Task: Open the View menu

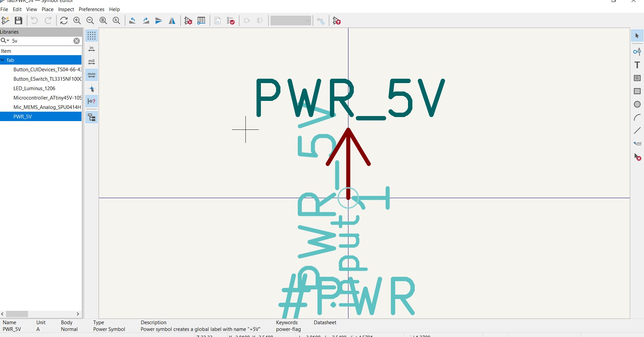Action: pos(32,9)
